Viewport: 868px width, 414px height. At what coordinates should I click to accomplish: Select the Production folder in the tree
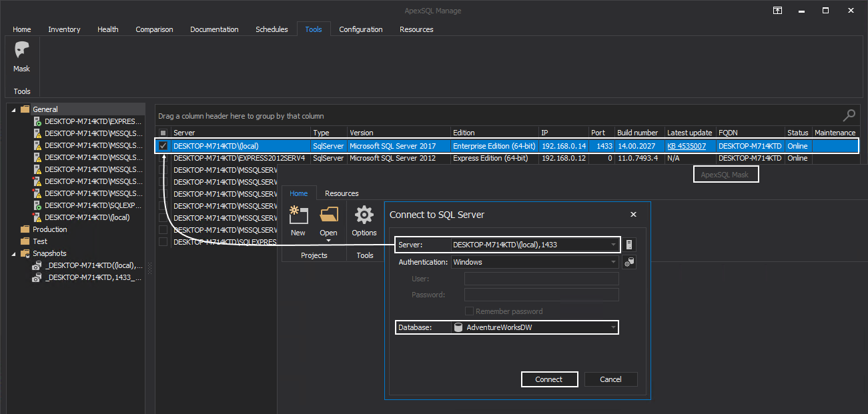pos(50,229)
